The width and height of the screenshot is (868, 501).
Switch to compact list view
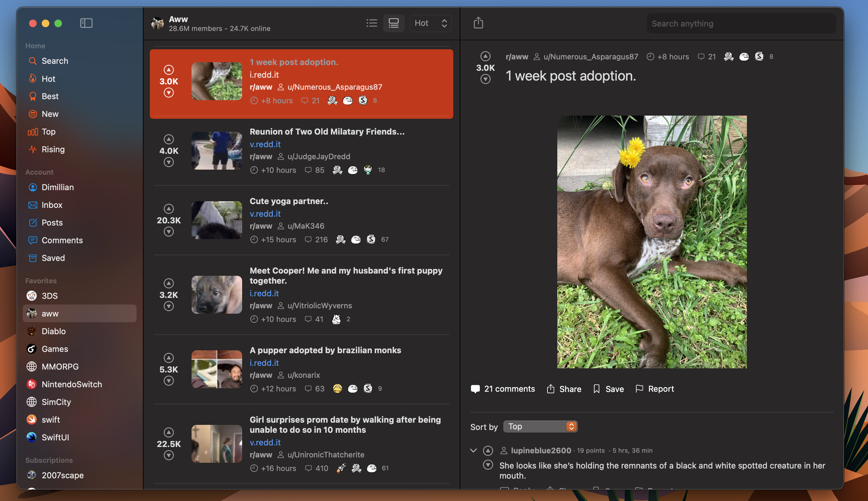coord(372,23)
